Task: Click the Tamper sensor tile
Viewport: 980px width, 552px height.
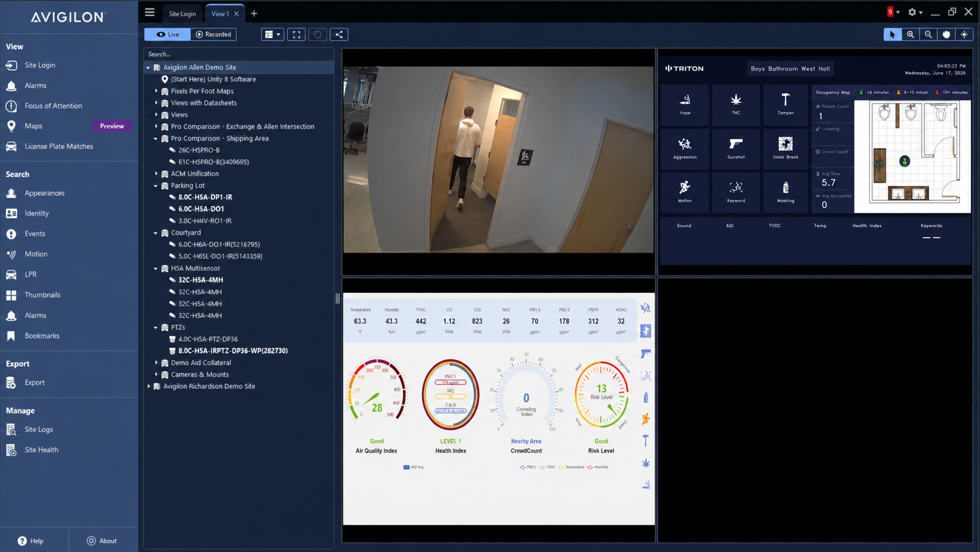Action: [785, 105]
